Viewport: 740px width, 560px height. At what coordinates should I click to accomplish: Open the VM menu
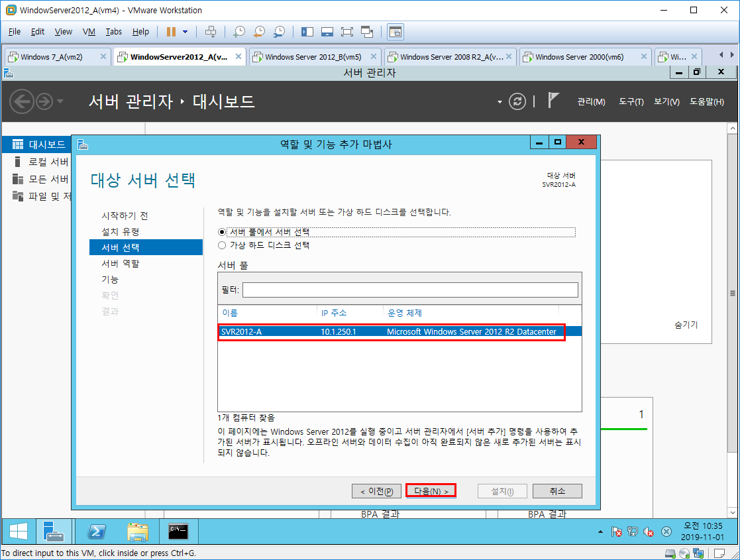point(89,32)
